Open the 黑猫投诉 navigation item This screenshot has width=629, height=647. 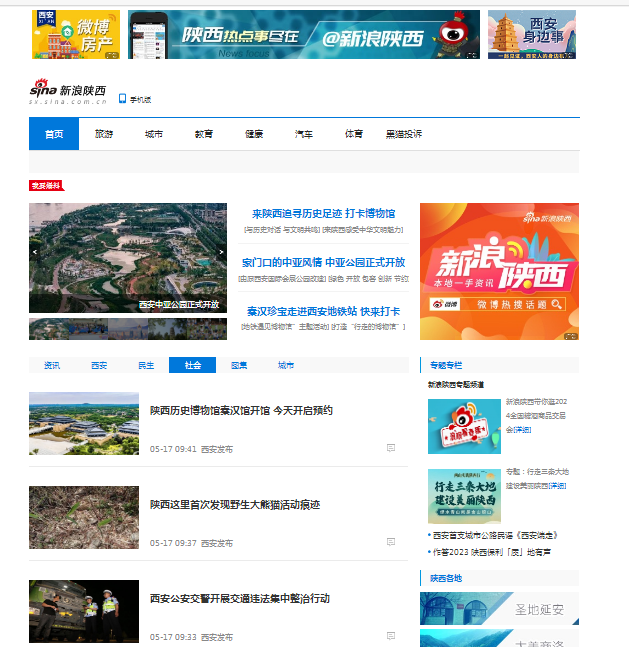pos(404,134)
